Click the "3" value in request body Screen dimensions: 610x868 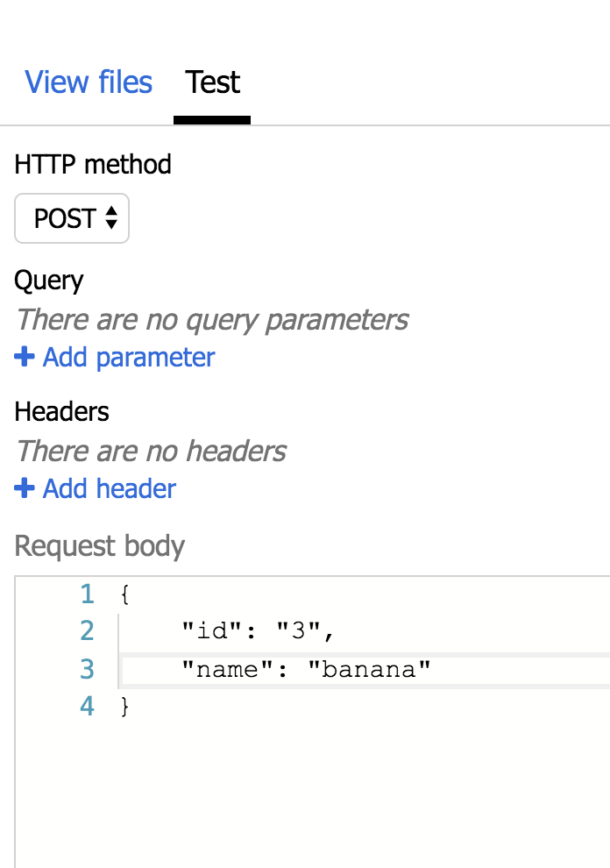pos(301,631)
